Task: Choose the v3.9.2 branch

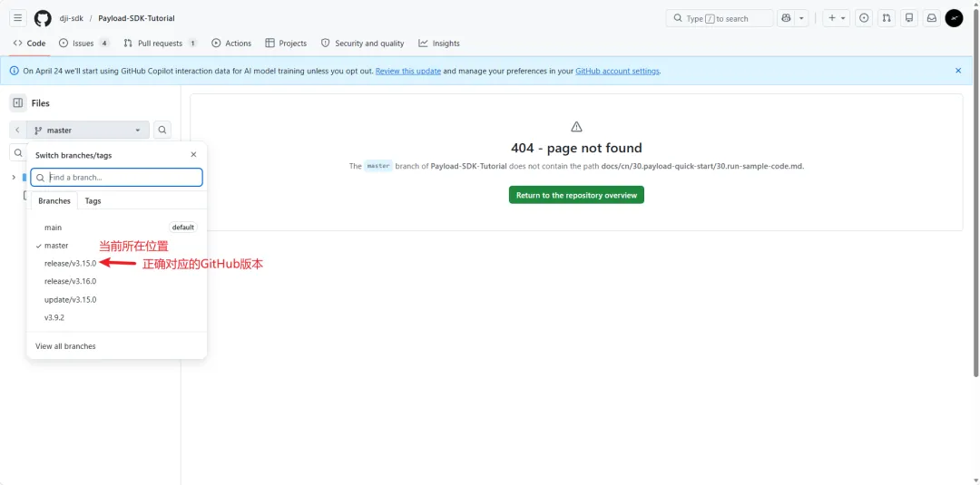Action: [x=116, y=317]
